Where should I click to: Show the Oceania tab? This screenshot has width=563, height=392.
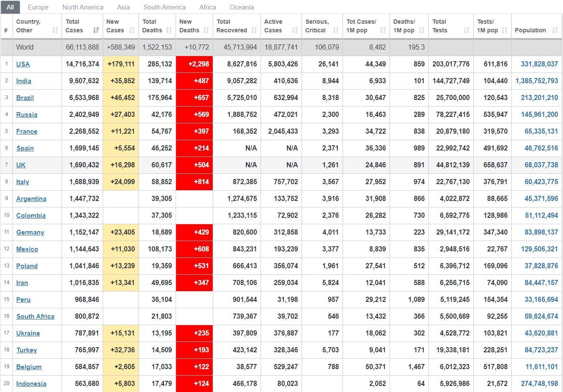[242, 7]
